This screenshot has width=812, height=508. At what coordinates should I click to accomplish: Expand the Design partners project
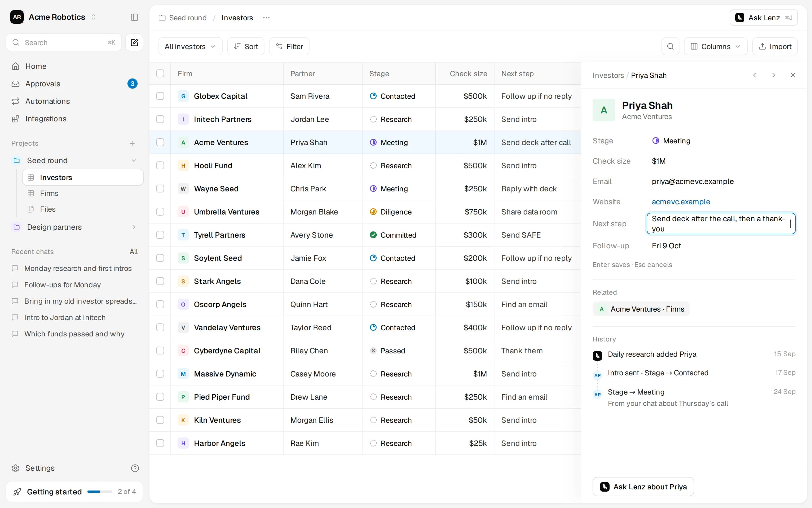pos(134,227)
